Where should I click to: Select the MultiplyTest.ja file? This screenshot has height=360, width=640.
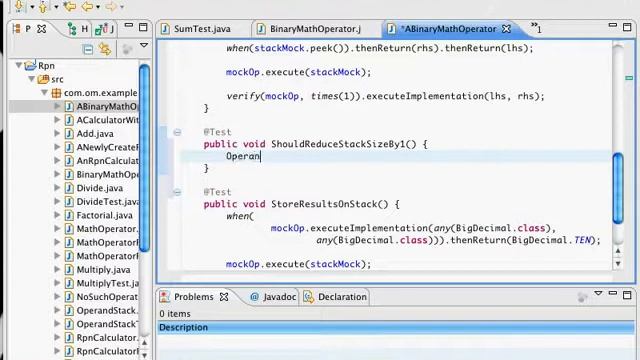pyautogui.click(x=108, y=283)
